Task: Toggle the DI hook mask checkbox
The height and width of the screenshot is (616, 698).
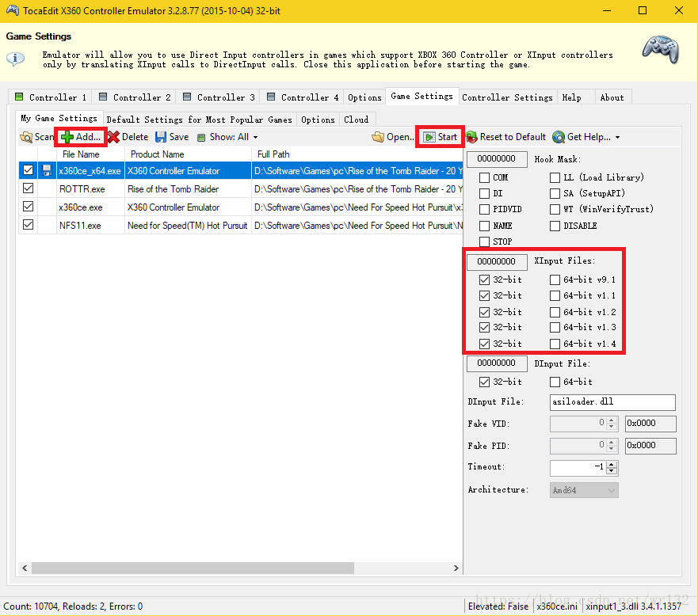Action: pos(484,193)
